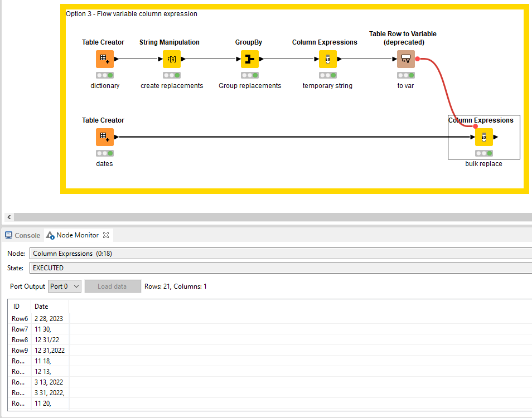
Task: Click red flow variable output port of 'to var'
Action: [x=418, y=59]
